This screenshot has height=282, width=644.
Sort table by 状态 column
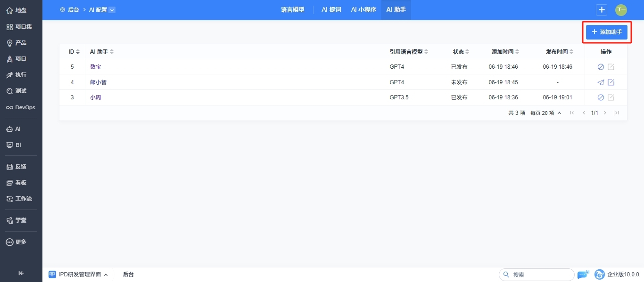click(x=461, y=52)
